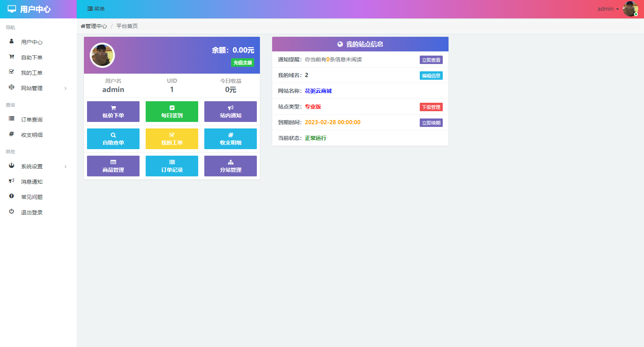Click the card icon on 商品管理 tile

(113, 162)
